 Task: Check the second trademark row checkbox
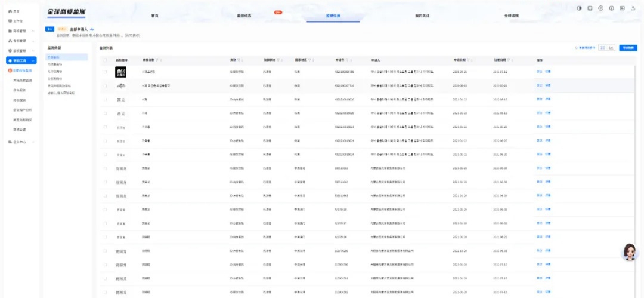coord(105,85)
